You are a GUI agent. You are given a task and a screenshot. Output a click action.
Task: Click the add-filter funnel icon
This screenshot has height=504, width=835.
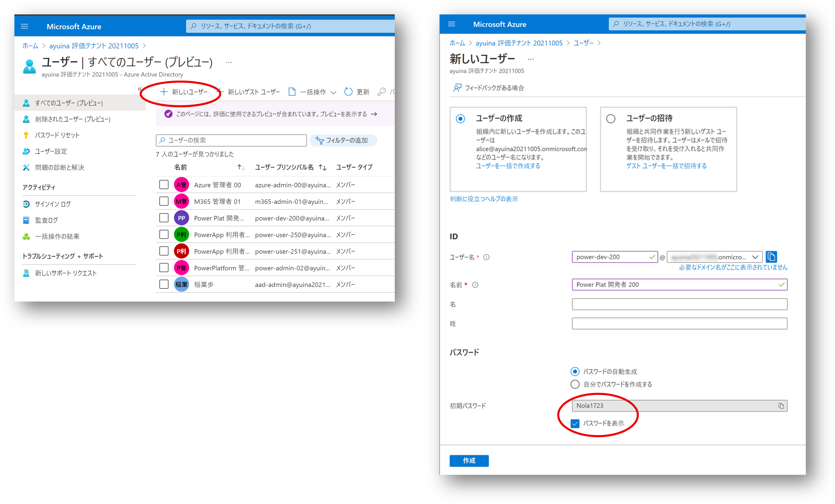click(x=319, y=140)
